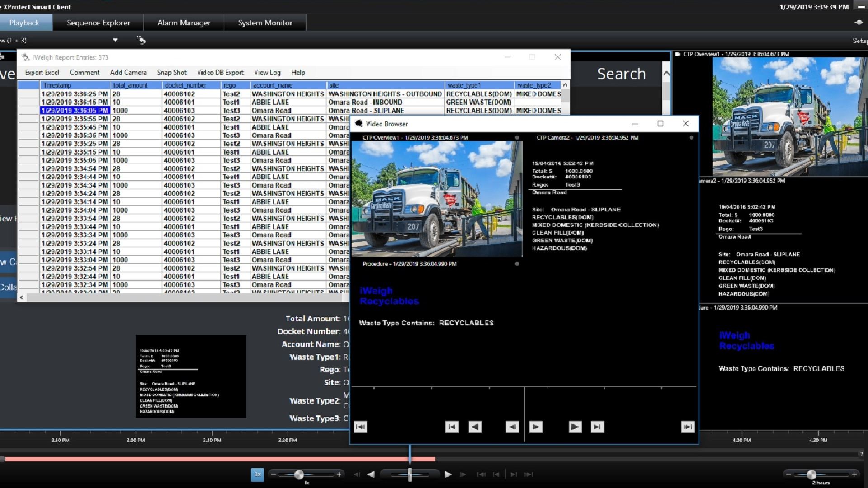Click the Snap Shot button
This screenshot has width=868, height=488.
pos(171,72)
